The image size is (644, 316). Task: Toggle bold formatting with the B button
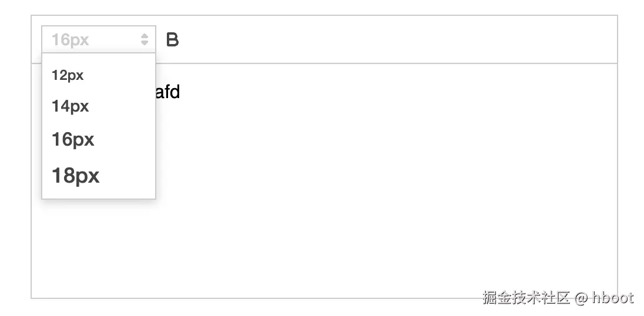pyautogui.click(x=172, y=40)
